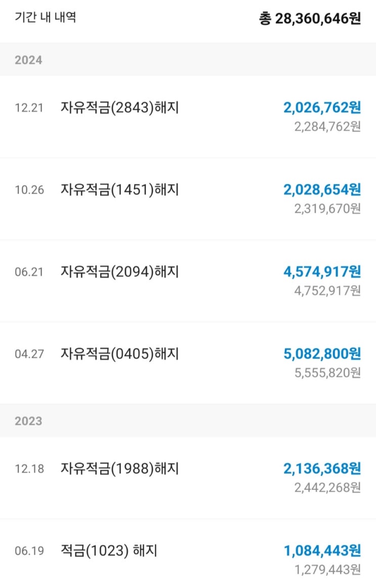Tap the 2,028,654원 amount

322,190
